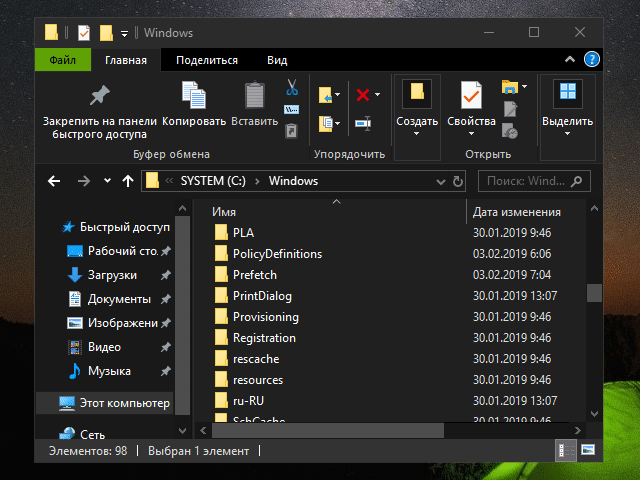Switch to the Поделиться tab
Screen dimensions: 640x480
(207, 60)
